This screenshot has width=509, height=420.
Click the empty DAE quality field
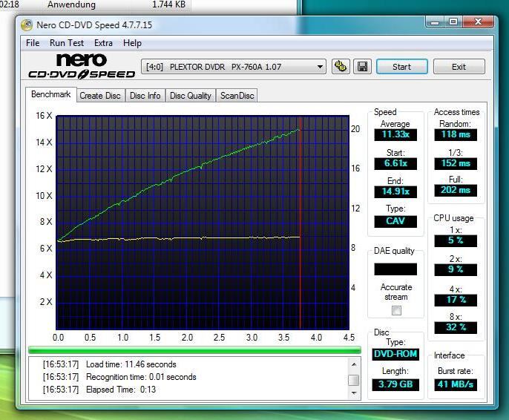(x=395, y=269)
